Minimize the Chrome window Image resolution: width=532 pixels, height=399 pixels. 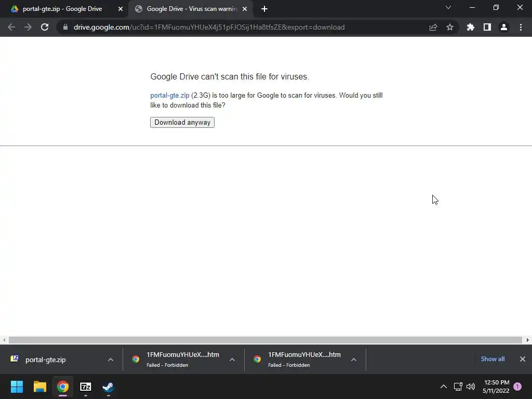(x=472, y=7)
